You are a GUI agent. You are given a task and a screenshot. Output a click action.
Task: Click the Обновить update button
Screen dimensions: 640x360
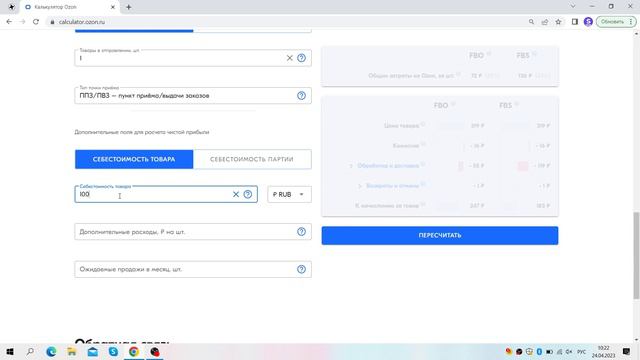616,22
